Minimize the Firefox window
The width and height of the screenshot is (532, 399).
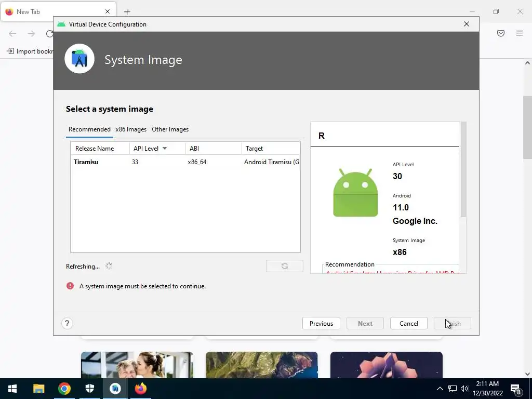(x=472, y=11)
